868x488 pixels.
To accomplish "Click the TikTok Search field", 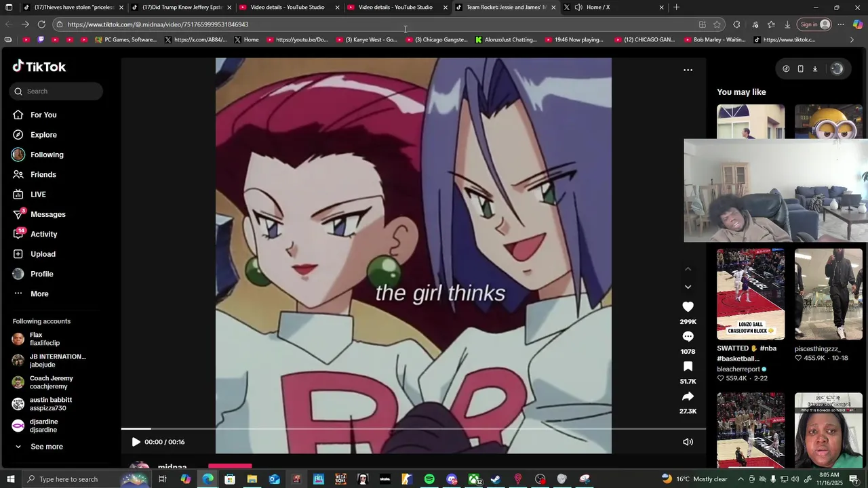I will (56, 91).
